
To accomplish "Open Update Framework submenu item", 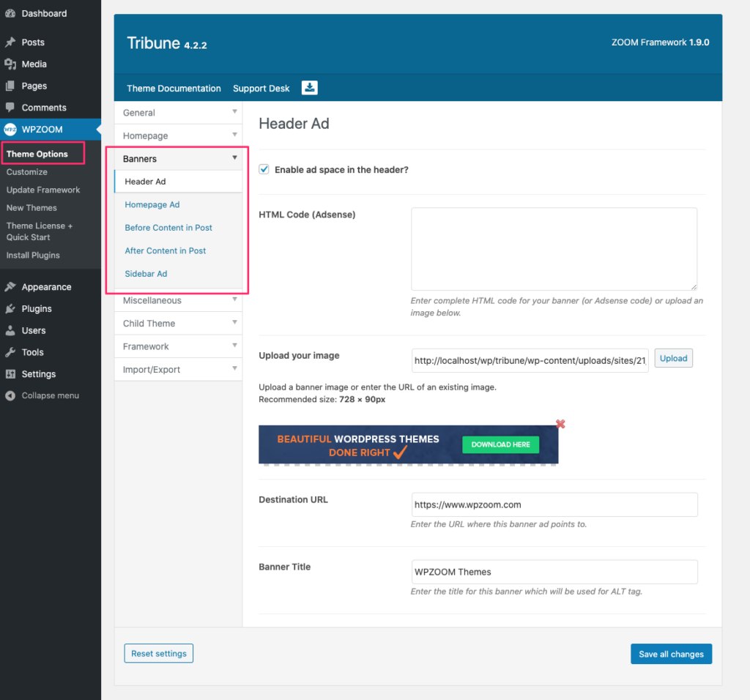I will point(43,190).
